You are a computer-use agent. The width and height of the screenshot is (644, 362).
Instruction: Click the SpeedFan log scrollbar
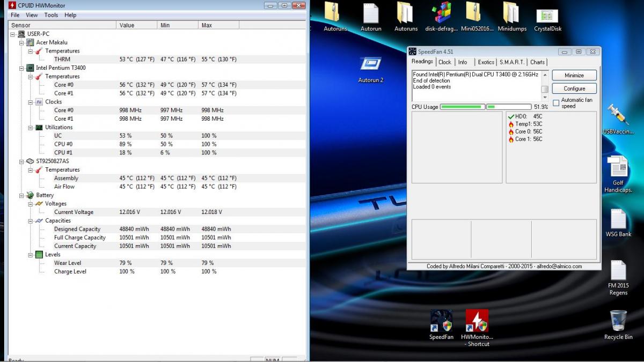544,85
